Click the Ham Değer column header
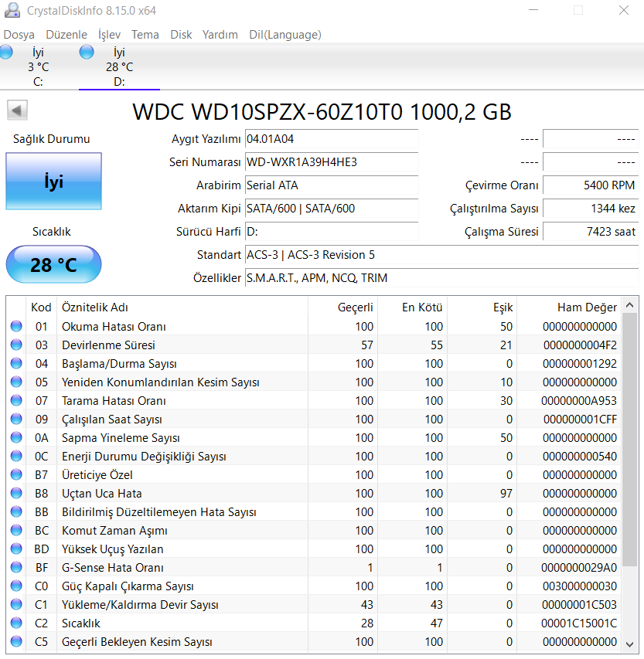Screen dimensions: 644x659 pos(569,307)
